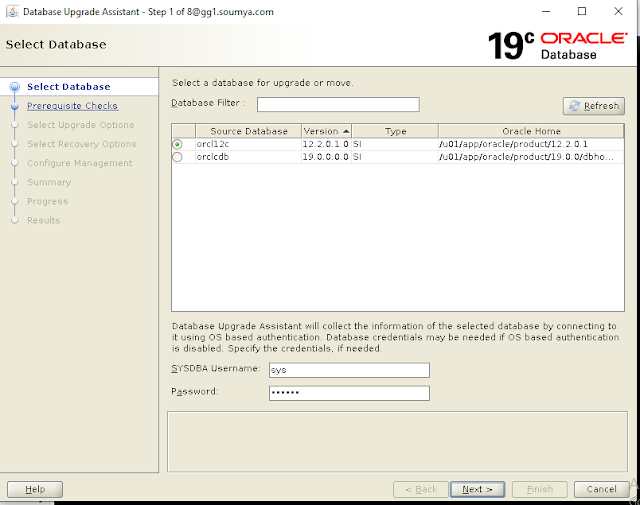Click the Java icon in title bar

coord(10,10)
